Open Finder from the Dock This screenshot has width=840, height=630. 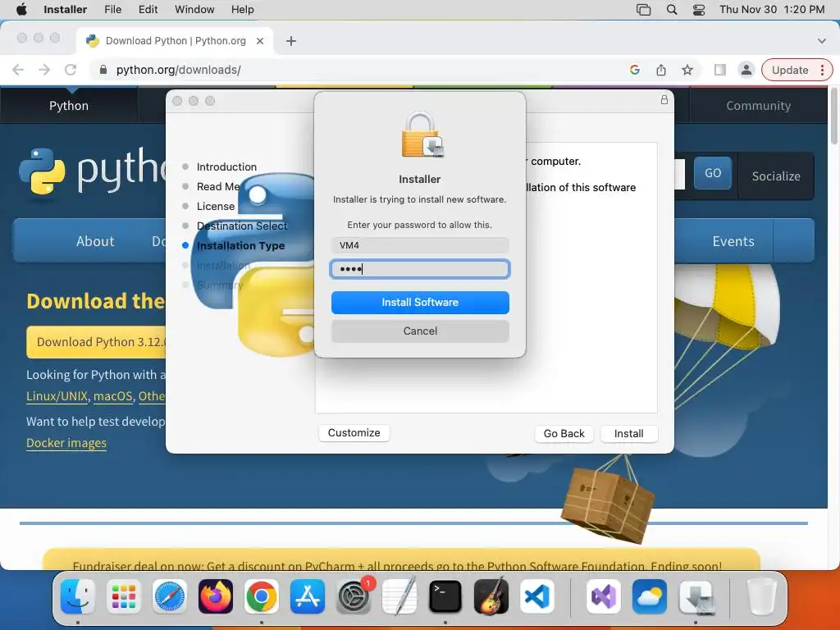point(78,596)
